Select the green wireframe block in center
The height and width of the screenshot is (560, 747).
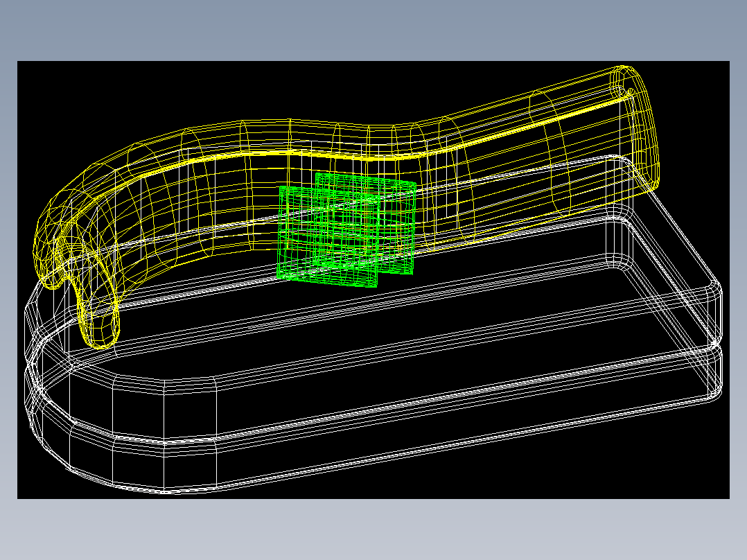coord(346,230)
